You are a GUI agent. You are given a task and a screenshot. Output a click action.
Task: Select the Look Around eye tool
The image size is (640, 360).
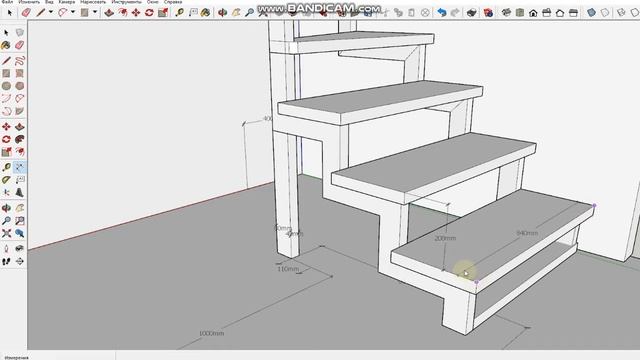pos(20,249)
